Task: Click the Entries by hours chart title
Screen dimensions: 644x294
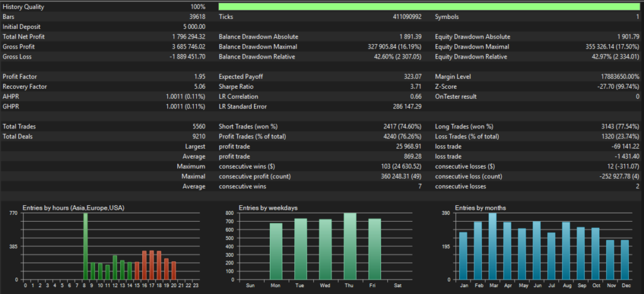Action: tap(73, 208)
